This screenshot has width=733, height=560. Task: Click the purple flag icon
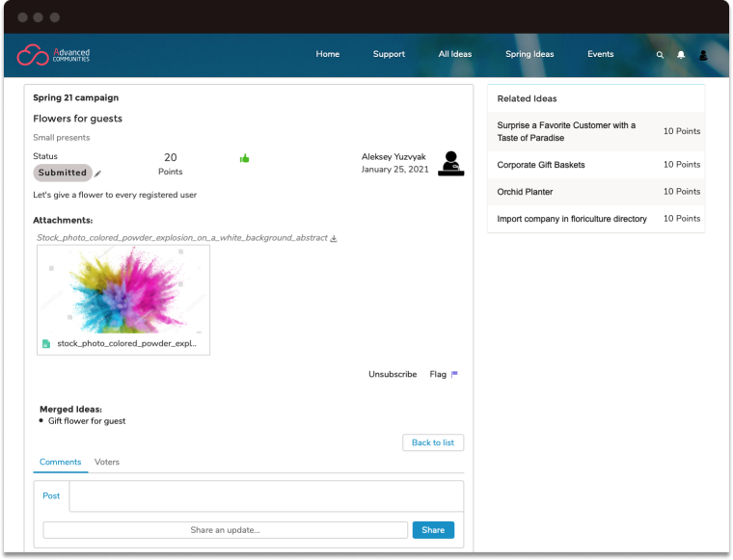(x=454, y=374)
